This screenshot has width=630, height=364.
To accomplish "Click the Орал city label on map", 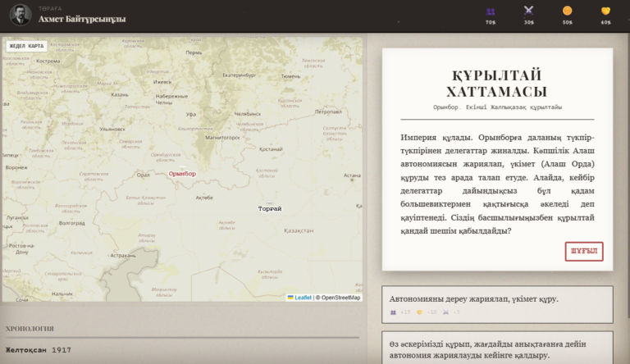I will coord(143,175).
